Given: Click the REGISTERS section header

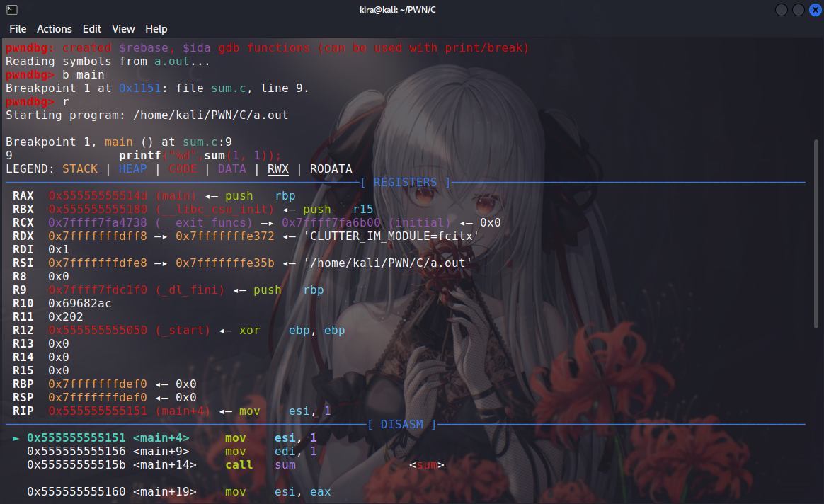Looking at the screenshot, I should [405, 183].
